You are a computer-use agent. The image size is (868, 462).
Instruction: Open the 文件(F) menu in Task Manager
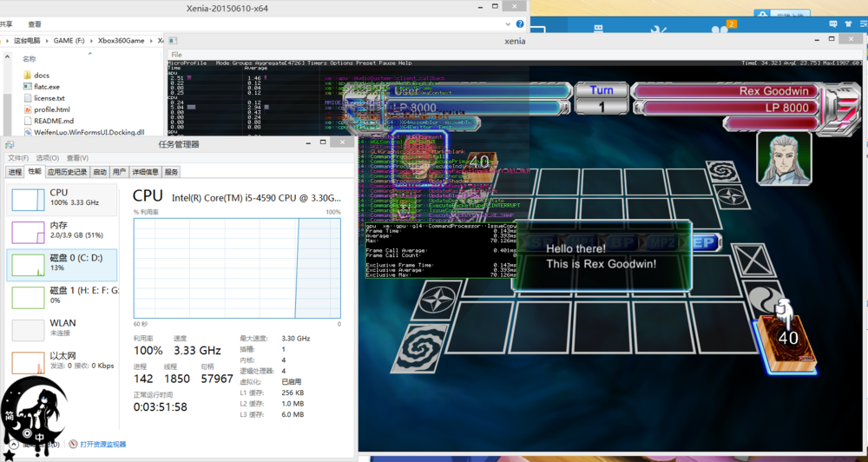(x=18, y=158)
